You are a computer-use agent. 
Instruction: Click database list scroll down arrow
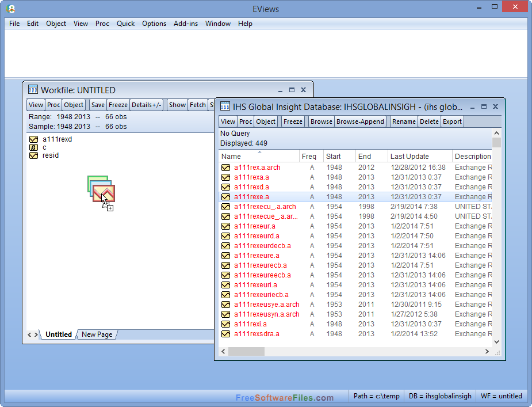496,342
